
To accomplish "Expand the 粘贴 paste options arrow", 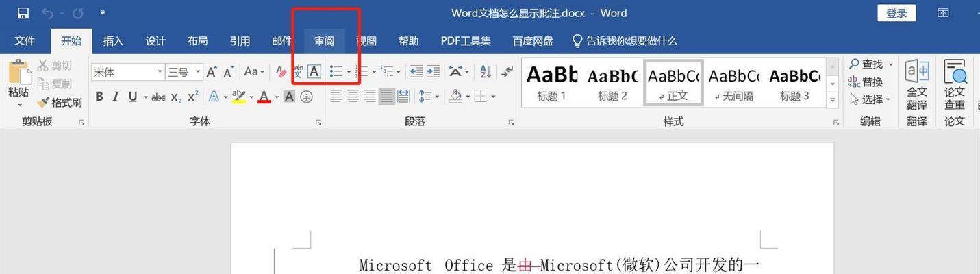I will [19, 105].
